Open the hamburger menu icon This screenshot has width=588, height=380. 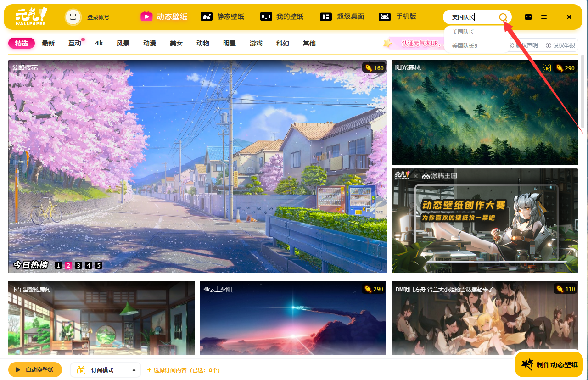pyautogui.click(x=544, y=17)
